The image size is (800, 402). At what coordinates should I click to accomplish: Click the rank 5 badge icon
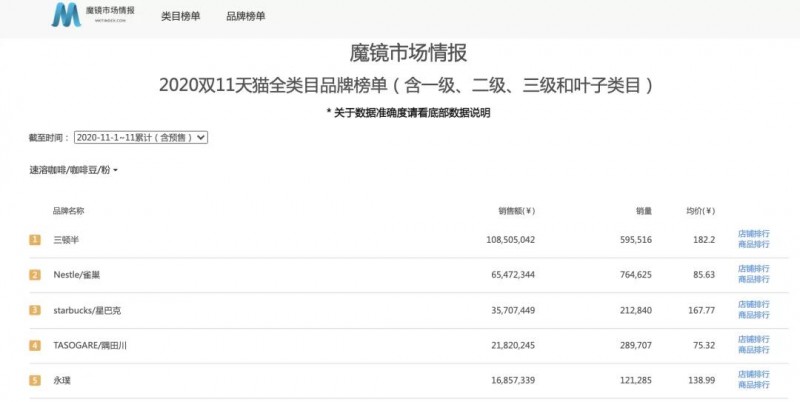pyautogui.click(x=35, y=381)
